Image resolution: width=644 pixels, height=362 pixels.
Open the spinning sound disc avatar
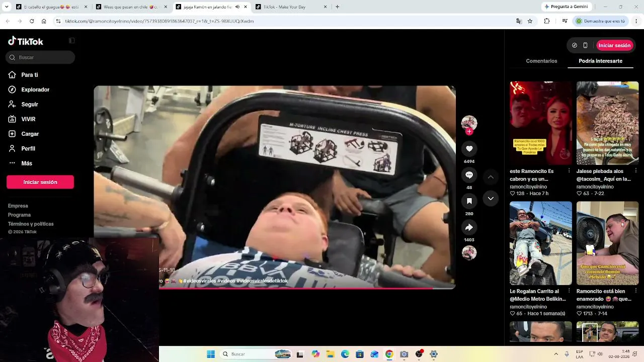coord(469,253)
